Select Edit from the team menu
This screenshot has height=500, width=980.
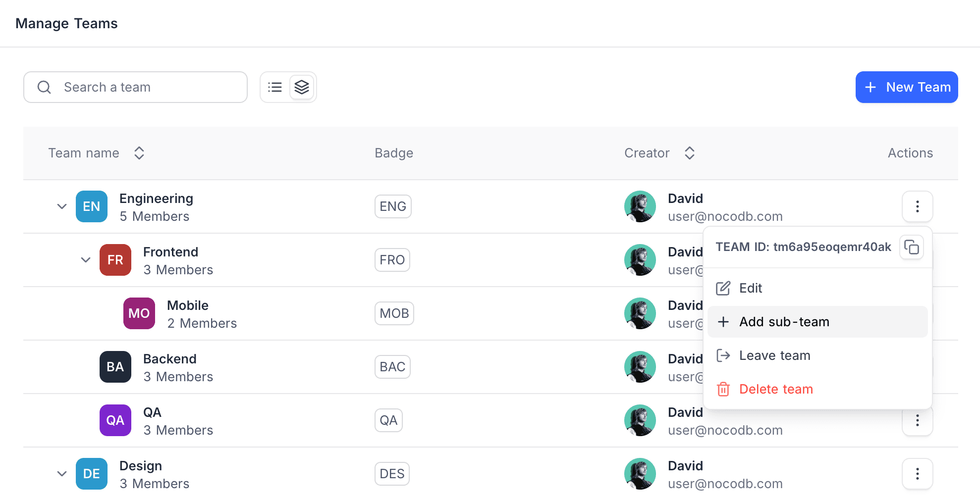click(750, 288)
